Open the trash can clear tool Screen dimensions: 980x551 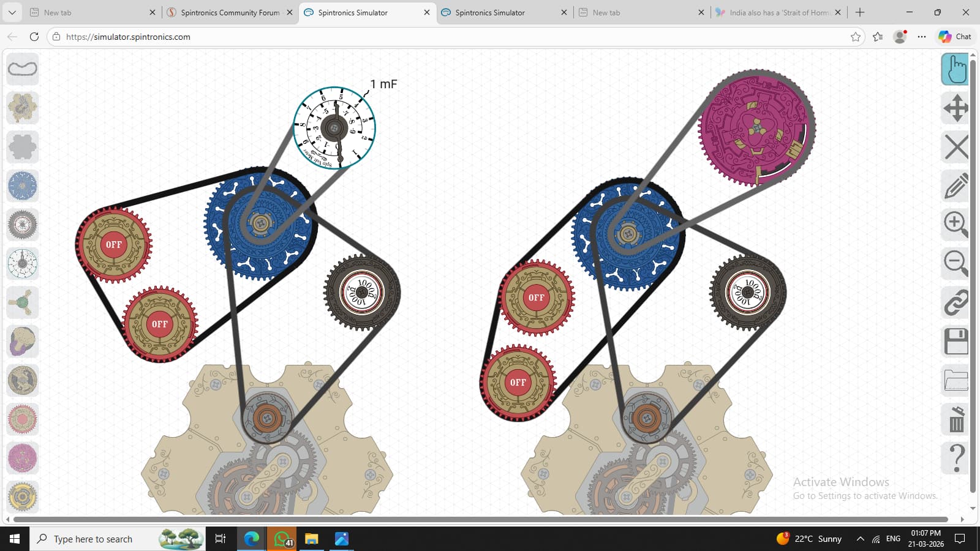pos(955,419)
